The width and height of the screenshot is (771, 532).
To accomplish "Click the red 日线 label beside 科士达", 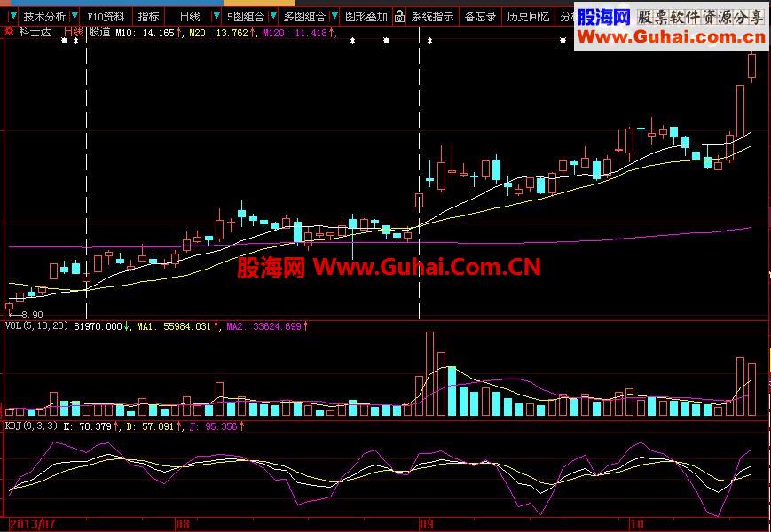I will tap(74, 33).
